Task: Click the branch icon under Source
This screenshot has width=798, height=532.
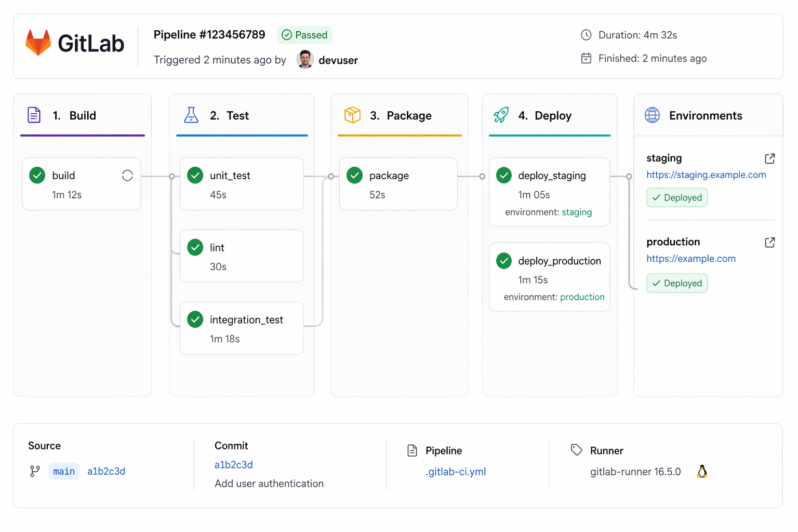Action: click(x=35, y=471)
